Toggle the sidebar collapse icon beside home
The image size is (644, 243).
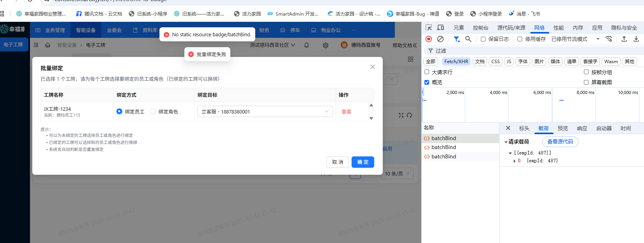pos(36,45)
